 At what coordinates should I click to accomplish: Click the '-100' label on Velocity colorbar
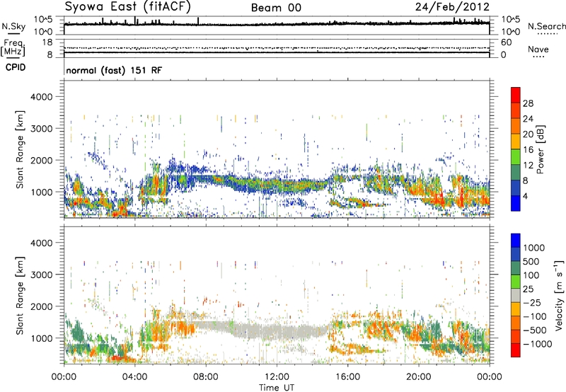click(x=535, y=316)
